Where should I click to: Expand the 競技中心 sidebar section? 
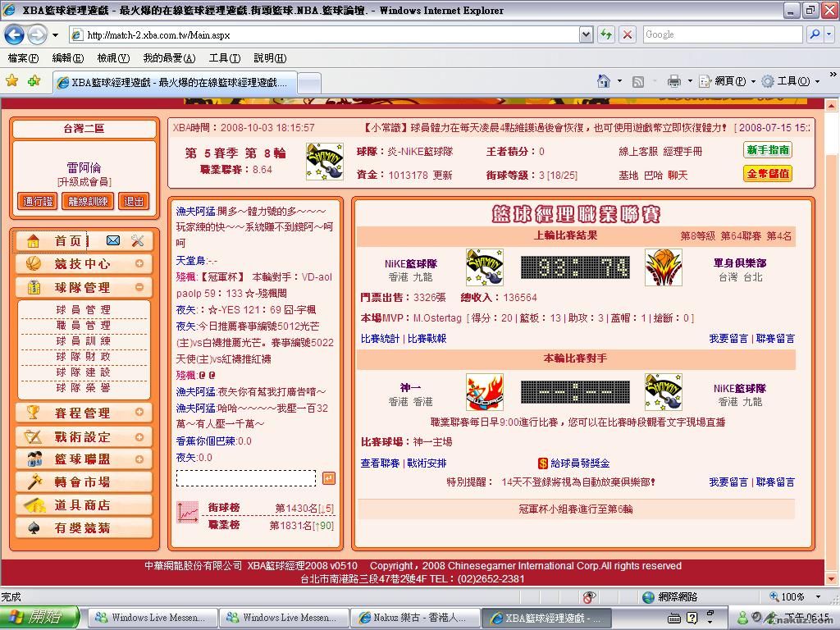tap(139, 263)
